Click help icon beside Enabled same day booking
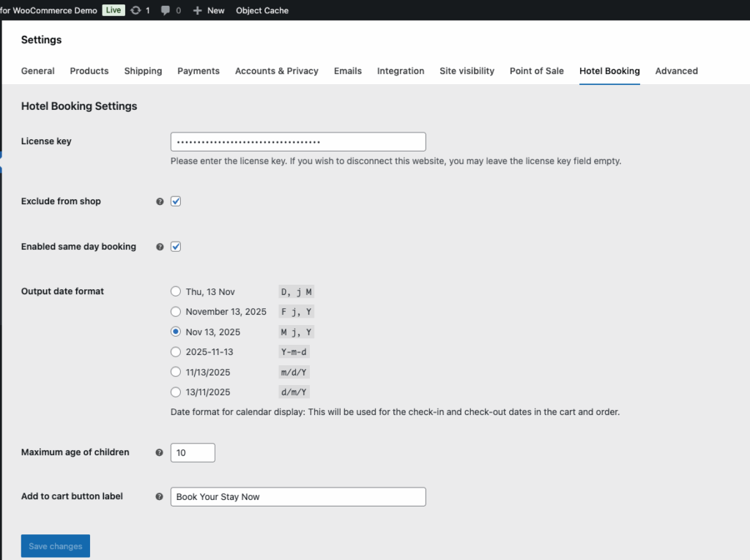The image size is (750, 560). pyautogui.click(x=160, y=247)
